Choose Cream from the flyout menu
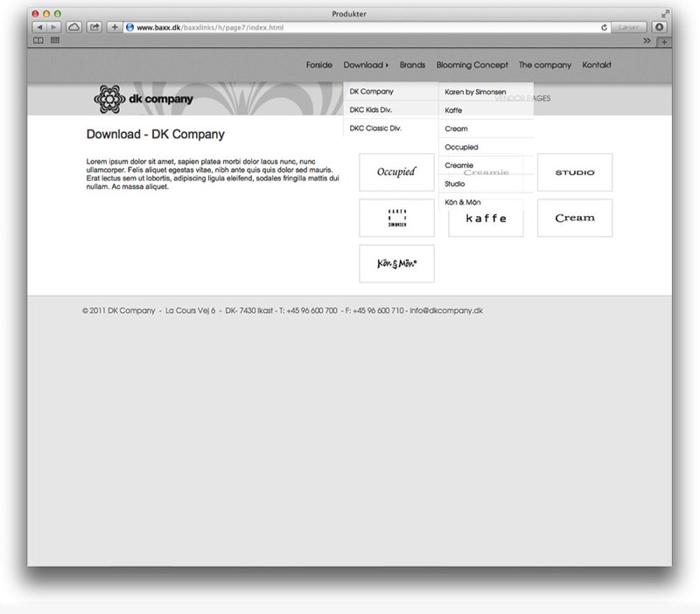Viewport: 700px width, 614px height. 486,129
